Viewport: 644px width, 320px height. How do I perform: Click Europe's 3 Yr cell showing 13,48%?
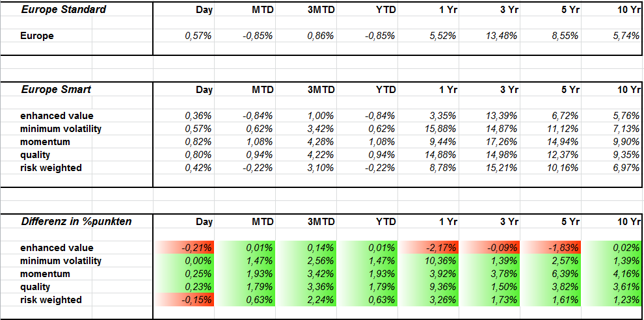pos(503,36)
